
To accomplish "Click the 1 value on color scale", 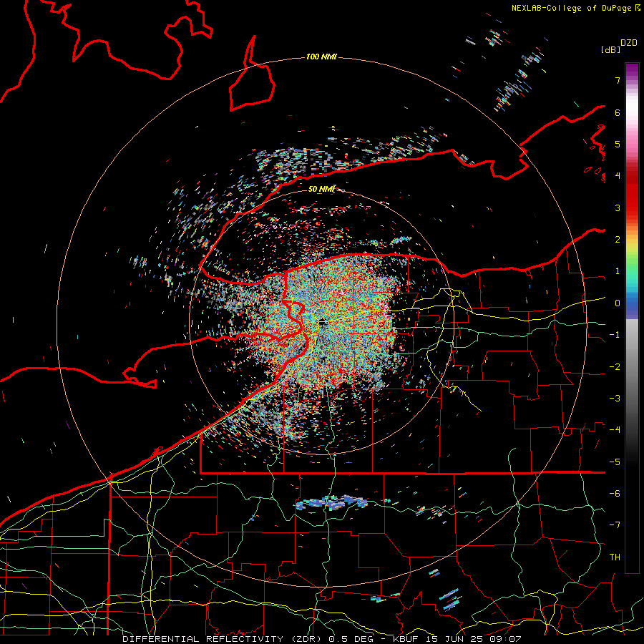I will tap(618, 271).
